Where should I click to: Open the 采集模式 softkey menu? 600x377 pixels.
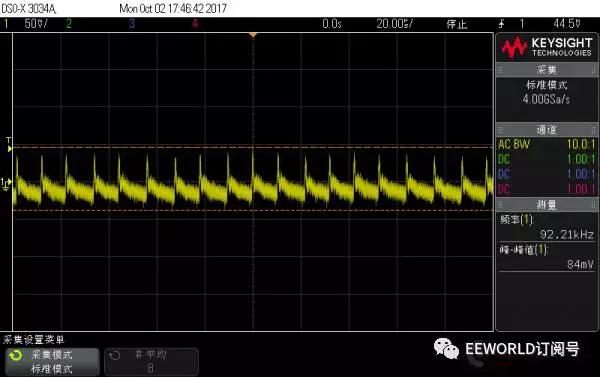pos(52,362)
